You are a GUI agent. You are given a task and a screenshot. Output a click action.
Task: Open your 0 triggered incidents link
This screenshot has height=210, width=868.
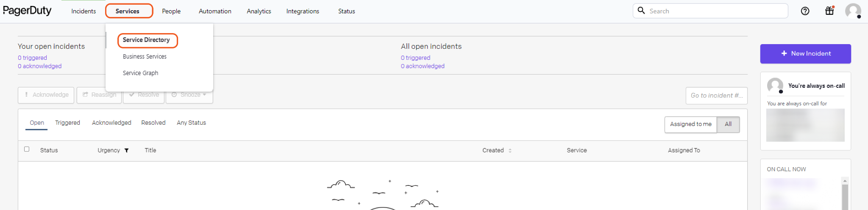[32, 58]
